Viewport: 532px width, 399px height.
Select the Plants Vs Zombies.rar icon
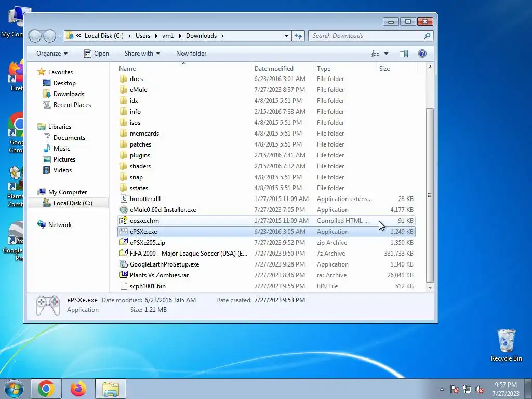124,275
